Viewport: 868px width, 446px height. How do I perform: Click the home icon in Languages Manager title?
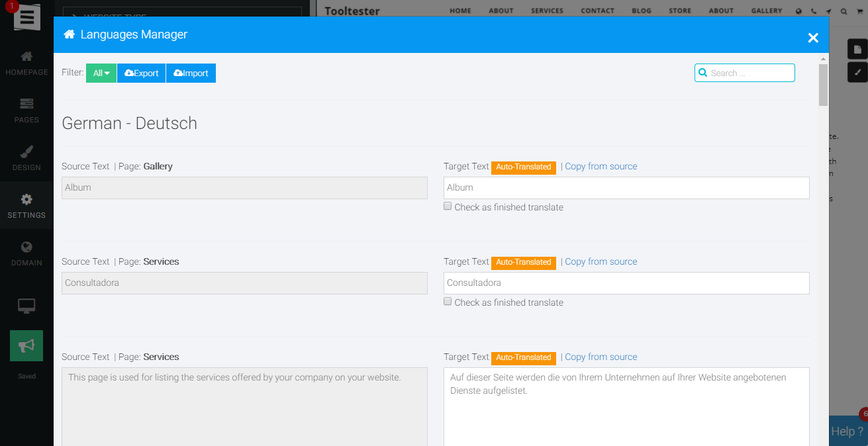(69, 34)
